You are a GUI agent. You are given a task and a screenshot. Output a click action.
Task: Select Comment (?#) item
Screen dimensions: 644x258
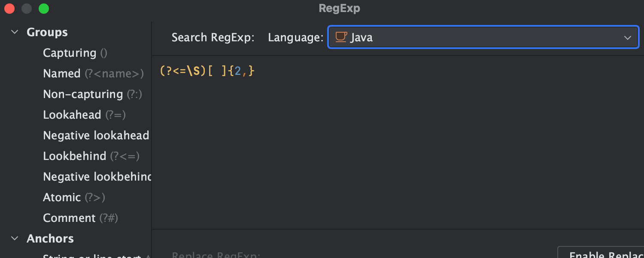point(80,218)
